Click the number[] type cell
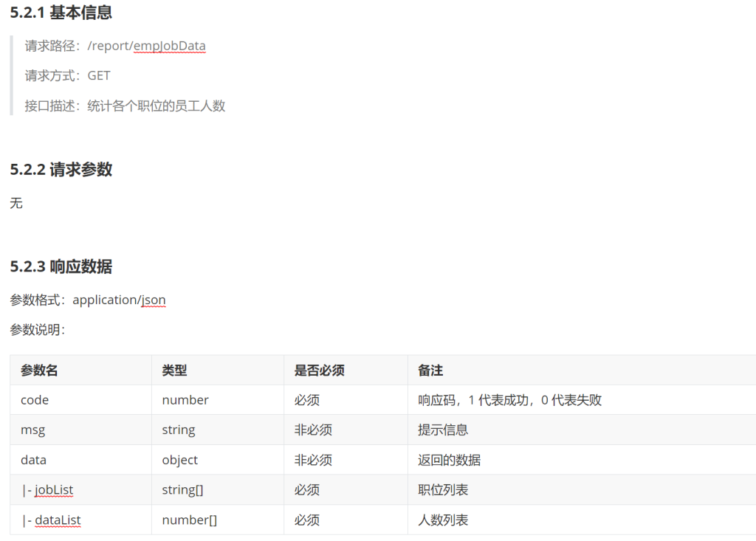 (189, 520)
